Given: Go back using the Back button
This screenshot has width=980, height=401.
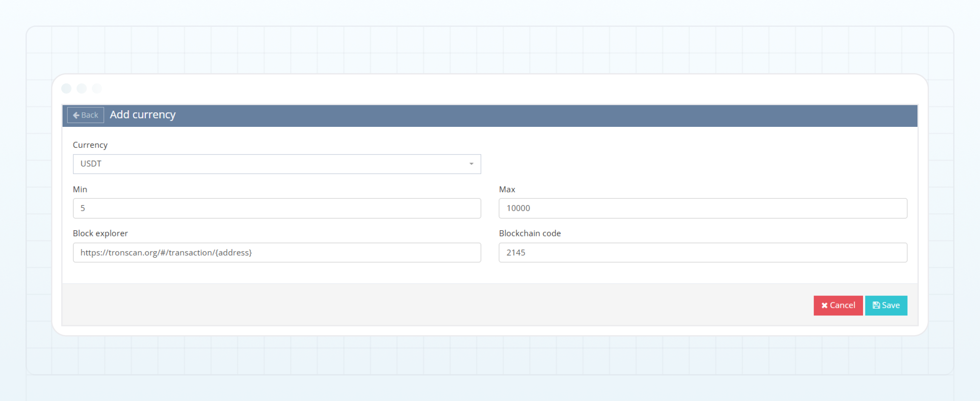Looking at the screenshot, I should [86, 115].
